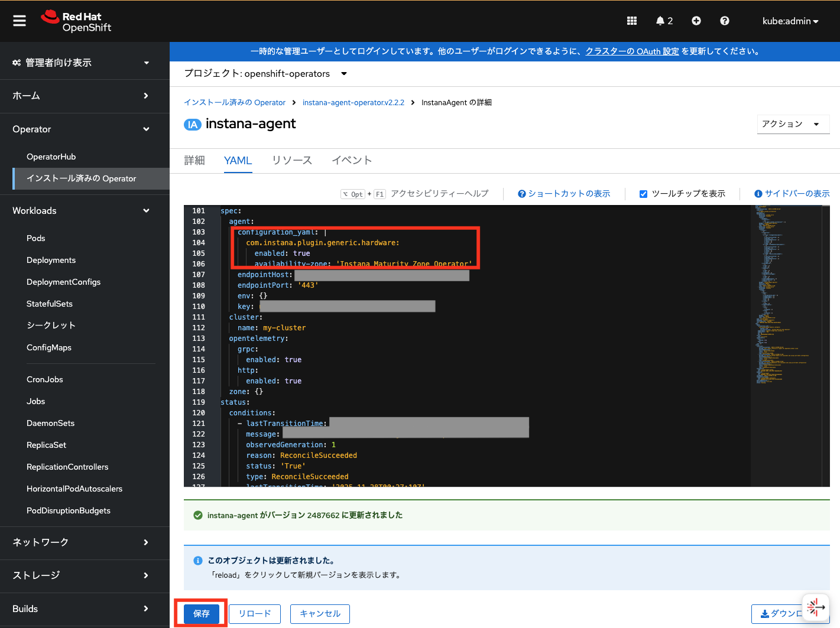Go to DaemonSets in sidebar
The image size is (840, 628).
pyautogui.click(x=51, y=423)
